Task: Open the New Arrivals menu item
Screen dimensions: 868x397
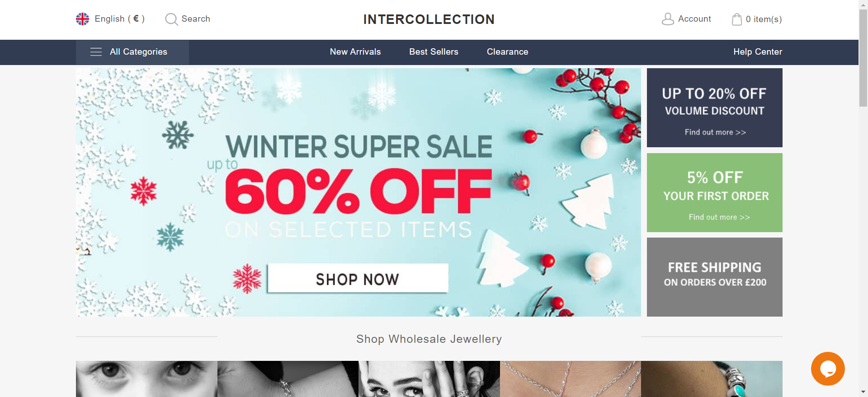Action: [x=355, y=52]
